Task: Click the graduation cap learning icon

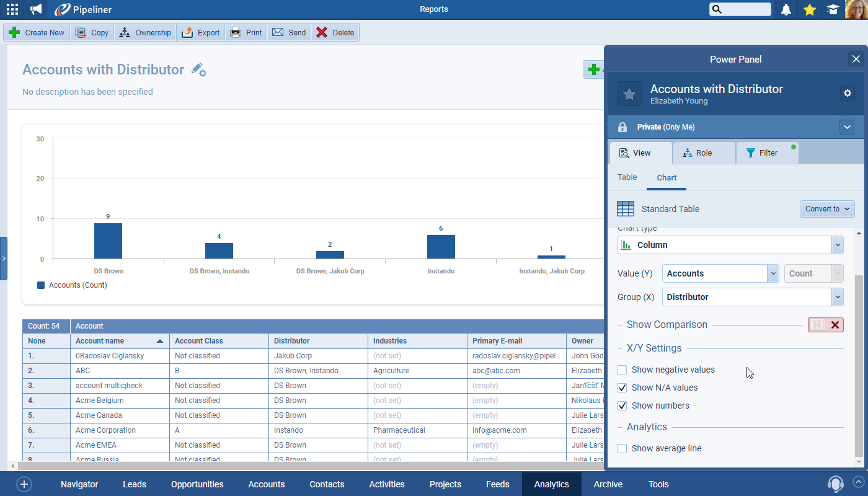Action: click(x=832, y=9)
